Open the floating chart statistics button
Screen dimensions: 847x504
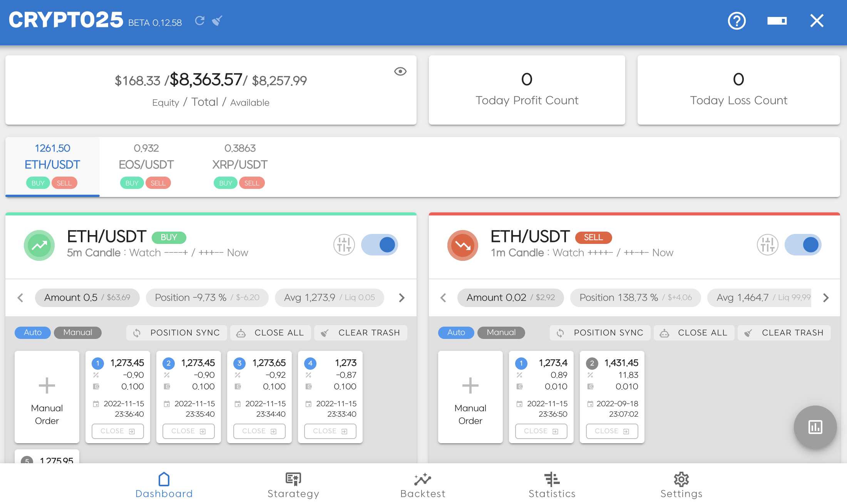815,427
